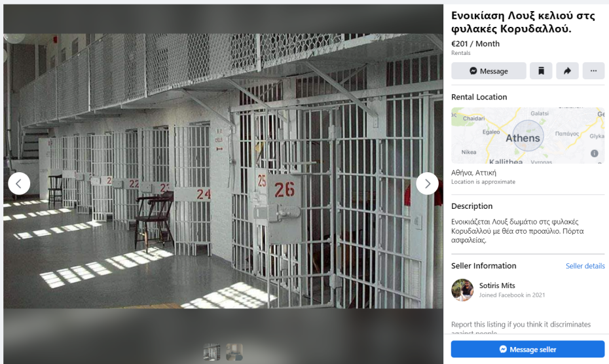Click the Rentals category label

(x=460, y=53)
